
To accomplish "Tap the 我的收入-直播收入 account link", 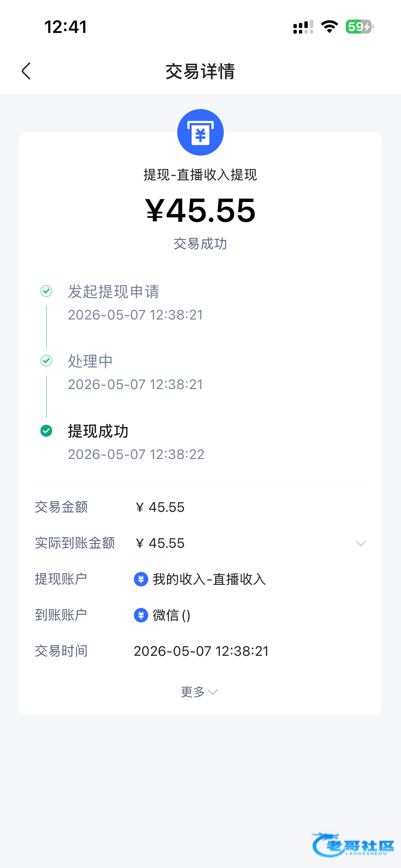I will (x=209, y=579).
